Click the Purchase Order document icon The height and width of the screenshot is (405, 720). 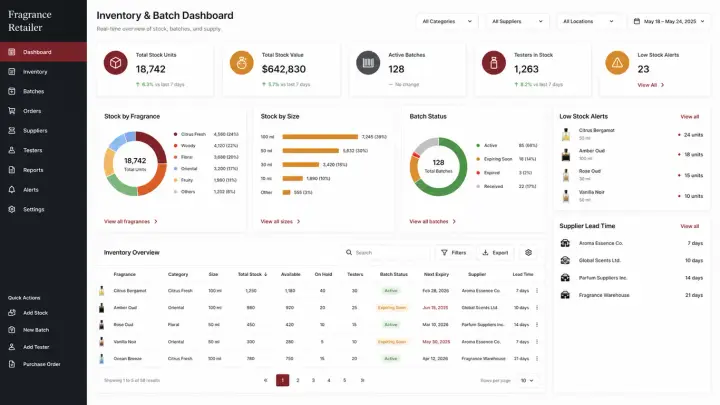(x=12, y=364)
